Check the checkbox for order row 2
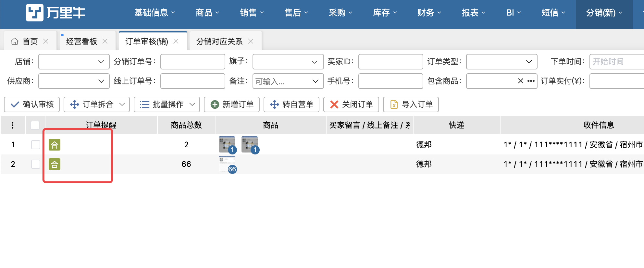Image resolution: width=644 pixels, height=268 pixels. coord(36,164)
